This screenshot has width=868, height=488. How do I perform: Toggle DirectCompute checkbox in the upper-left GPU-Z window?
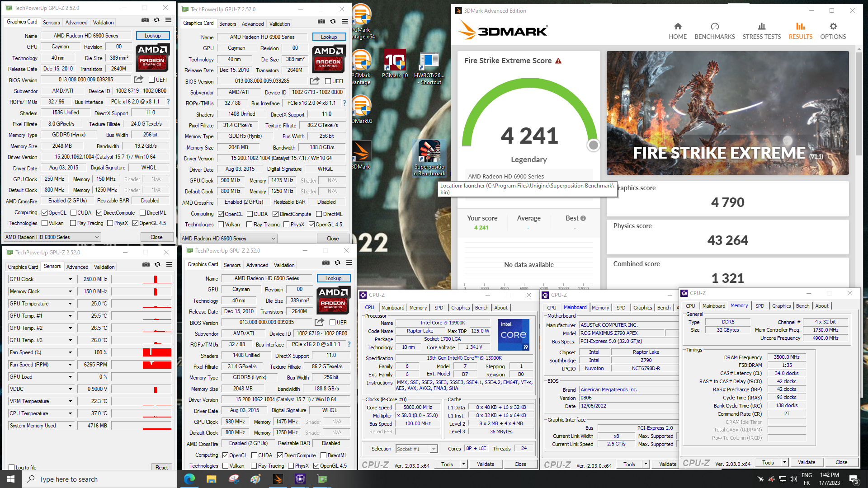tap(99, 213)
